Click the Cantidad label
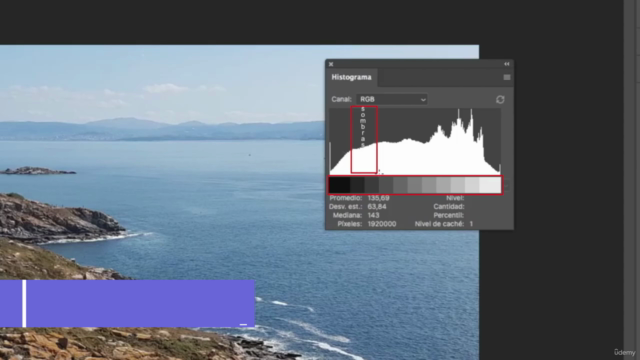 click(449, 207)
